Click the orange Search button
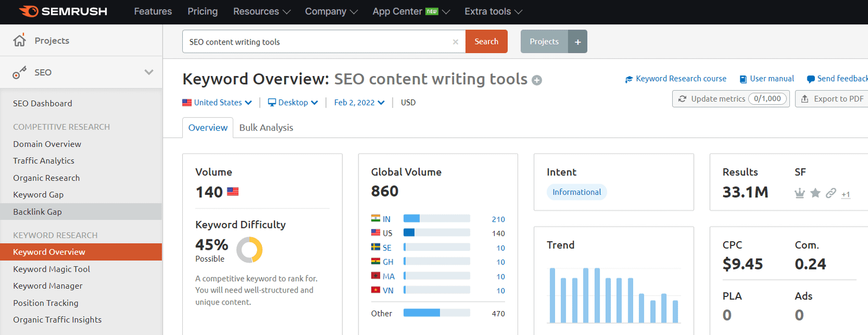The height and width of the screenshot is (335, 868). click(487, 42)
